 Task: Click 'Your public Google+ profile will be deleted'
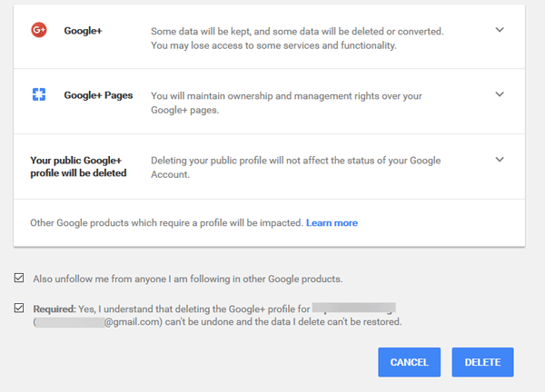click(x=78, y=167)
